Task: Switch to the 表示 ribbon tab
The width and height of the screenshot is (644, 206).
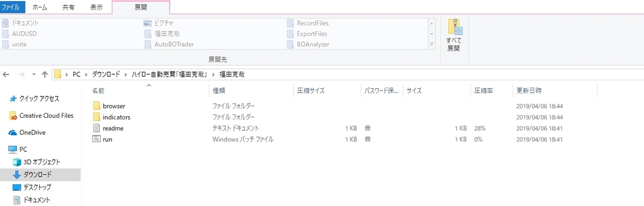Action: click(97, 8)
